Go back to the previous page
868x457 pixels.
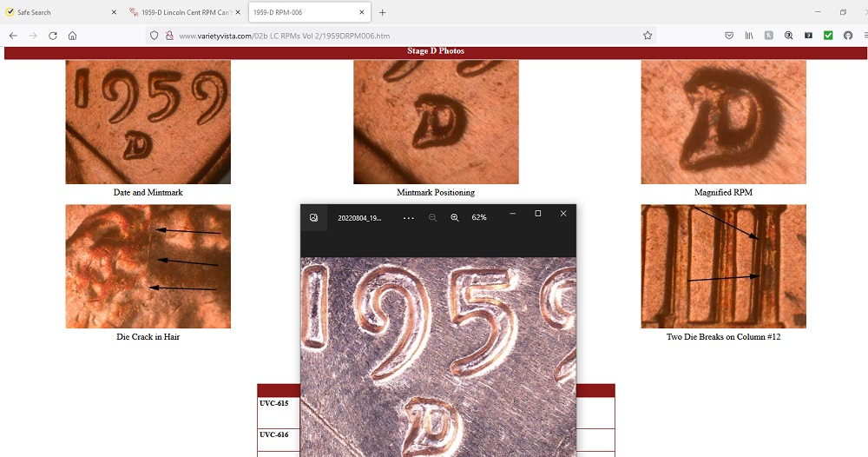click(13, 36)
